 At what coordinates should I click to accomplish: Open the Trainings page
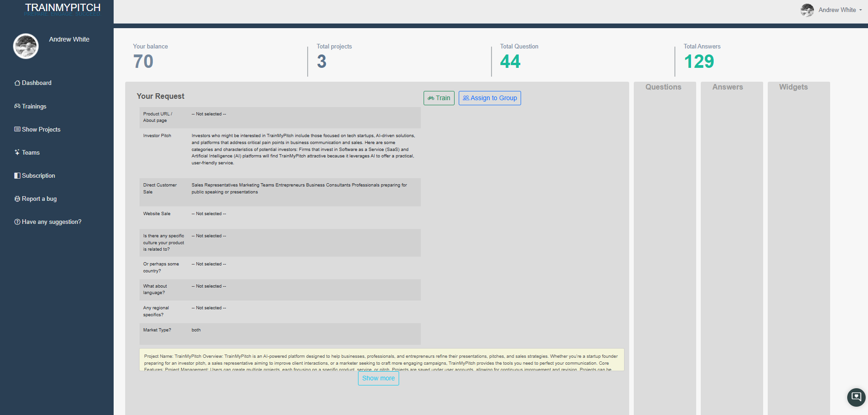point(34,106)
